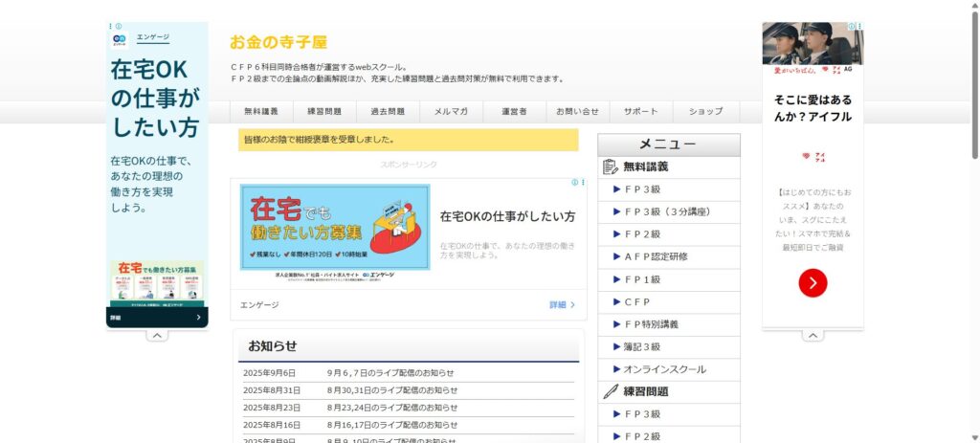Collapse the left side ad with the chevron tab
Image resolution: width=980 pixels, height=443 pixels.
(157, 336)
